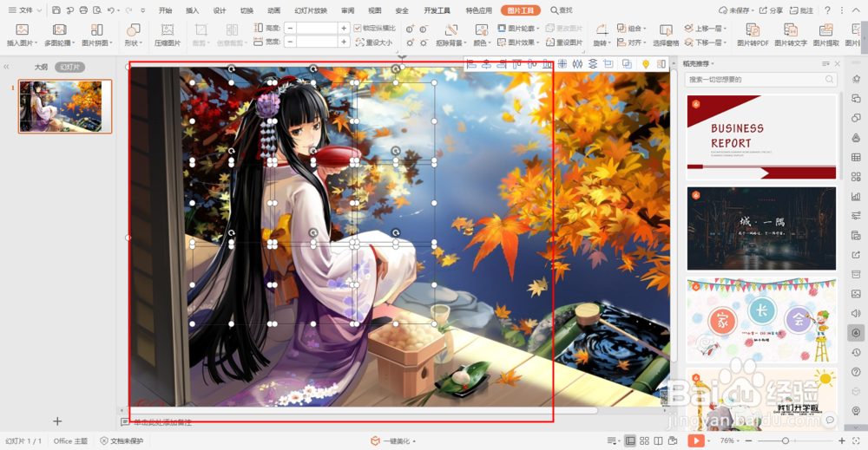
Task: Click the slide 1 thumbnail in left pane
Action: pyautogui.click(x=65, y=106)
